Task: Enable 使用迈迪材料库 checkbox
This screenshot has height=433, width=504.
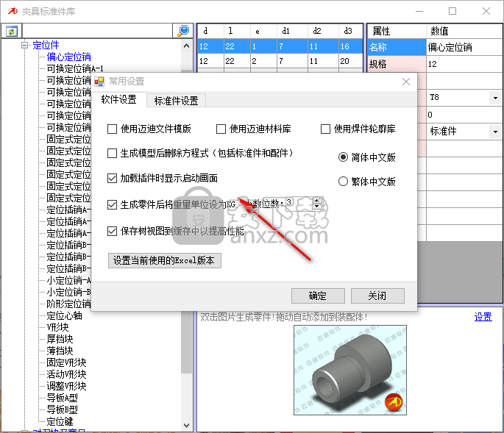Action: 221,129
